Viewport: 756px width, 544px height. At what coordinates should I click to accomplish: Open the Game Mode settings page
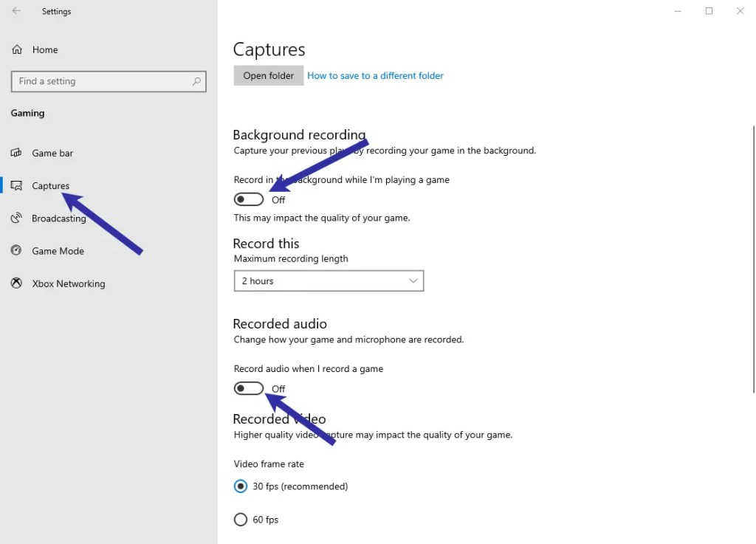pyautogui.click(x=58, y=251)
